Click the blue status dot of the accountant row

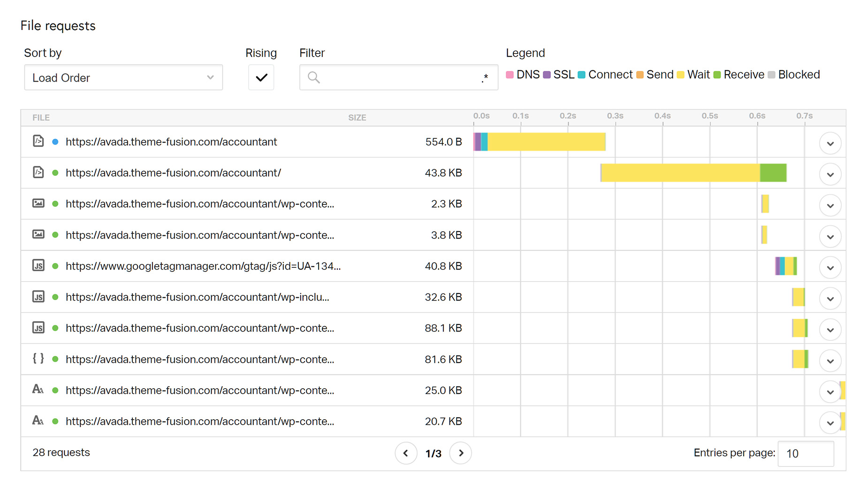click(55, 142)
